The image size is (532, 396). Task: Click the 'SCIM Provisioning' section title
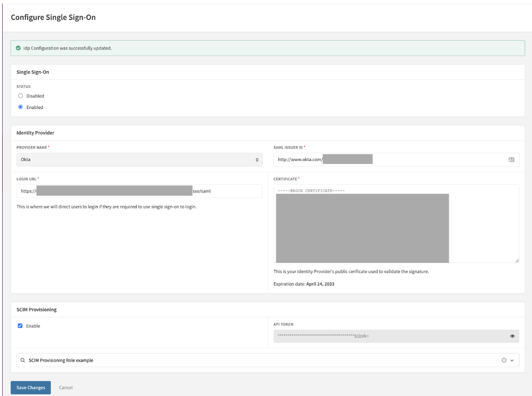point(36,310)
